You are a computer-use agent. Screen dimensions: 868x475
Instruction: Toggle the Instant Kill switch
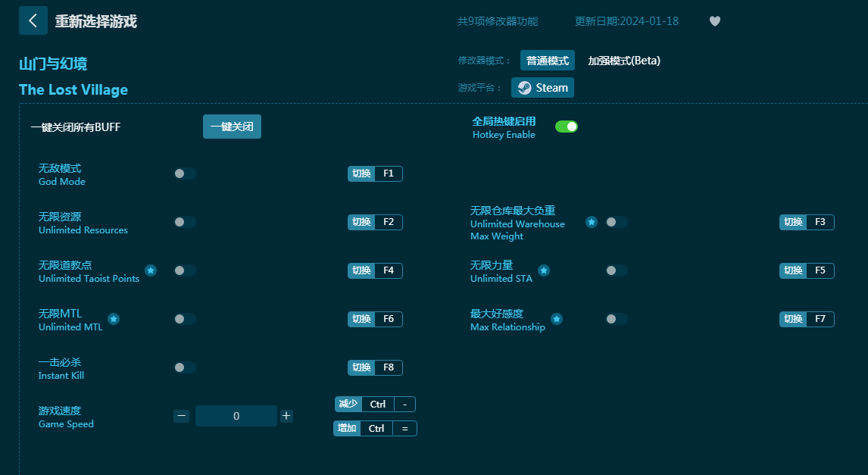[x=184, y=367]
